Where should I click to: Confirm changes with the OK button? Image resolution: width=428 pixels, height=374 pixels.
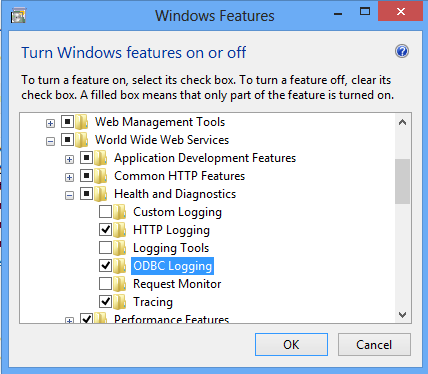coord(291,345)
